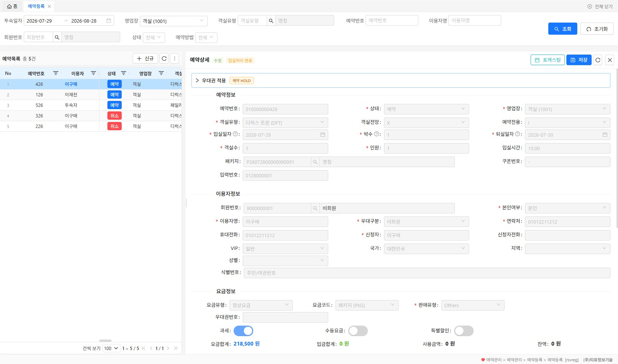This screenshot has height=364, width=618.
Task: Click the filter icon on 예약번호 column
Action: point(56,73)
